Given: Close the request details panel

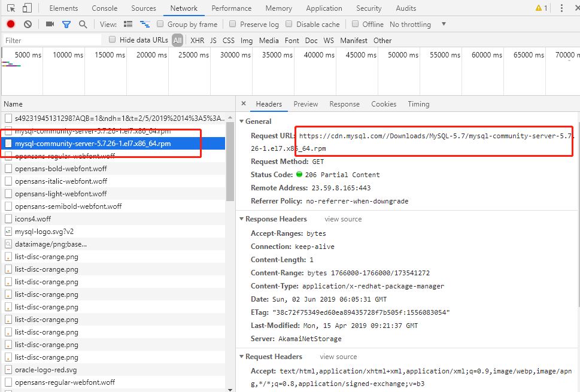Looking at the screenshot, I should (x=244, y=104).
